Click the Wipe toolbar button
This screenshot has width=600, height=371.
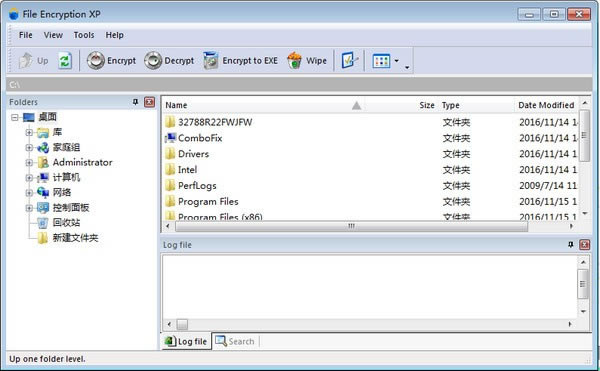tap(307, 60)
